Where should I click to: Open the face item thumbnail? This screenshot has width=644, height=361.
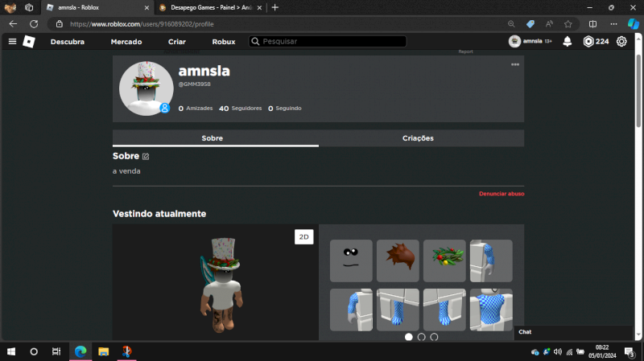pyautogui.click(x=351, y=261)
